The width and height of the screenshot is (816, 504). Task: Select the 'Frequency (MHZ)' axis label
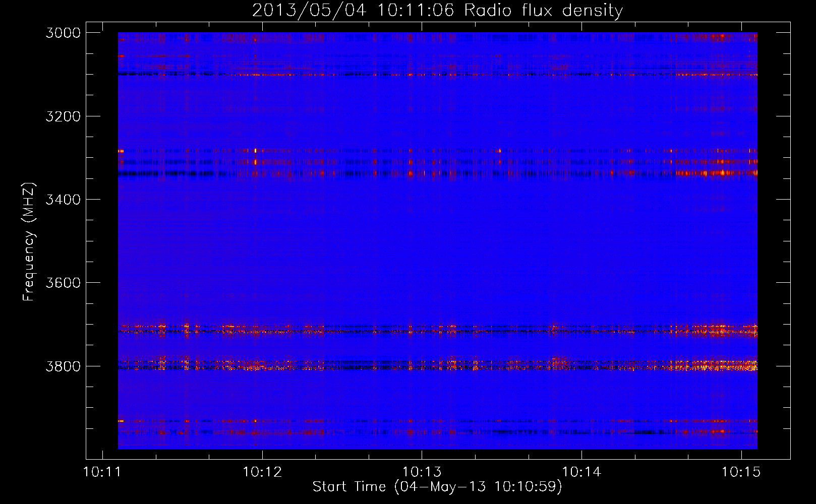point(29,242)
